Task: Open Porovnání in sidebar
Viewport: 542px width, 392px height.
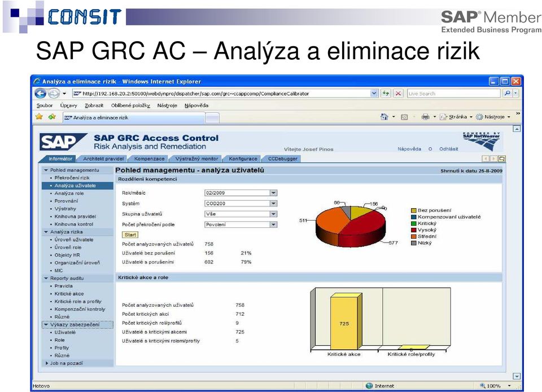Action: pyautogui.click(x=66, y=201)
